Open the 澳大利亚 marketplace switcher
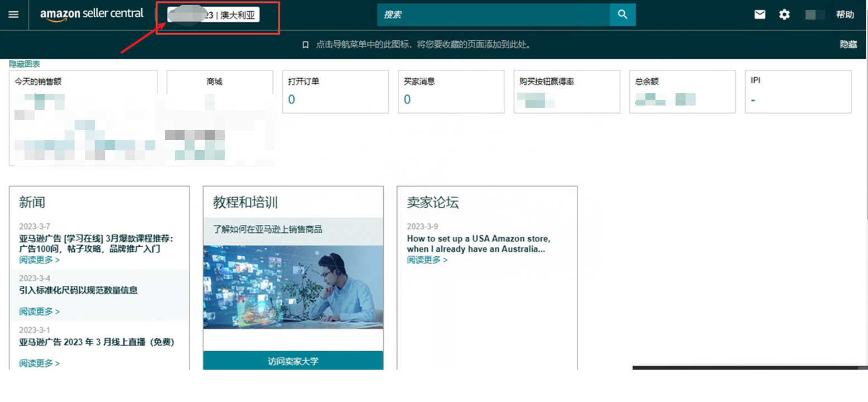Viewport: 868px width, 402px height. coord(213,15)
